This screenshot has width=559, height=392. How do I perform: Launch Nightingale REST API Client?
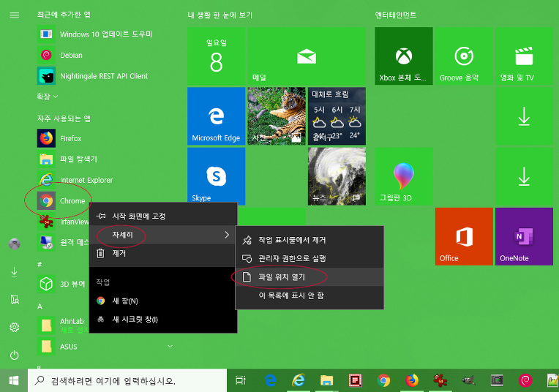93,76
